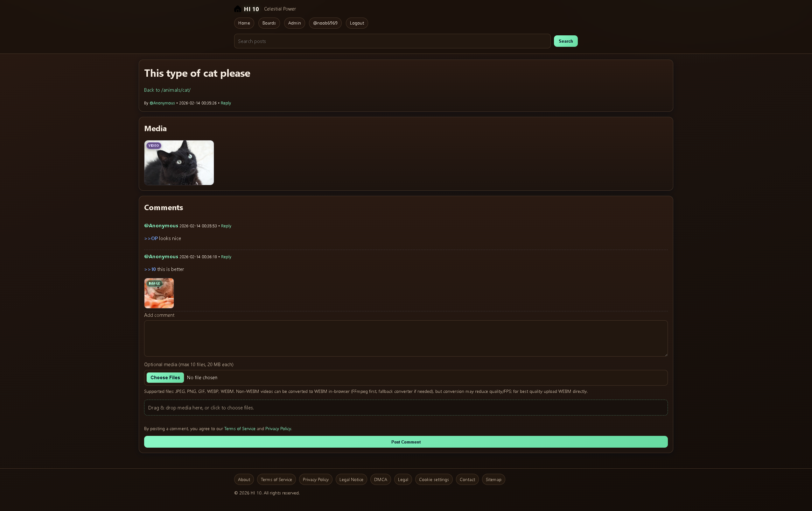Click the Search button
Image resolution: width=812 pixels, height=511 pixels.
coord(565,41)
